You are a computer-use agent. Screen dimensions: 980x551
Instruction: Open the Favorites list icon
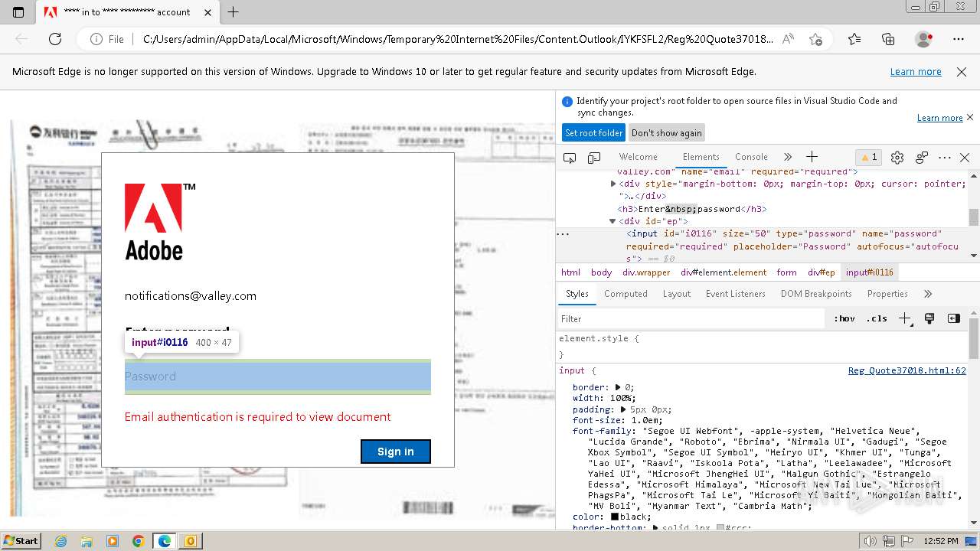[x=854, y=39]
